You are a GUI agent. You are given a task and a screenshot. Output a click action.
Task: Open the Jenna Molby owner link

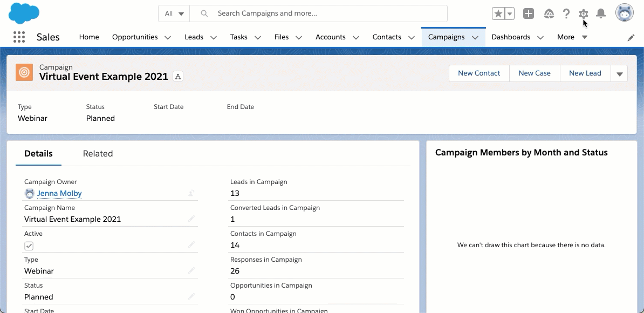coord(59,193)
